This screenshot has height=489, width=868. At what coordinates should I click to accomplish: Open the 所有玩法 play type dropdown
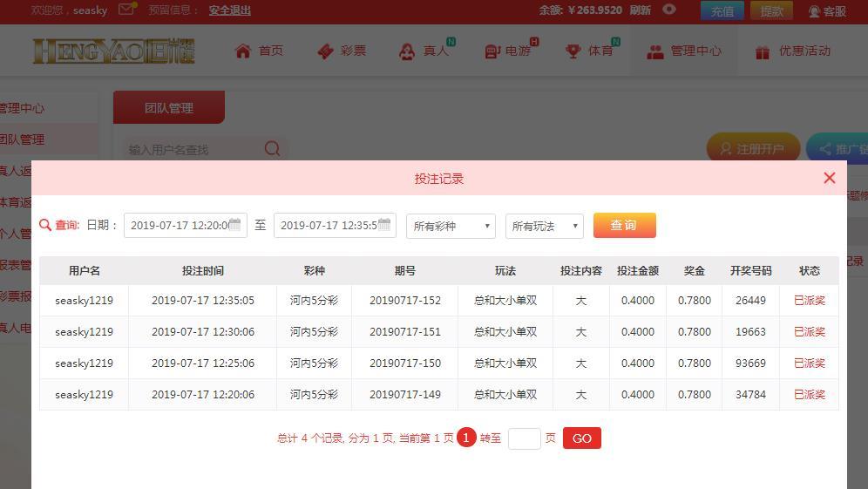(x=544, y=226)
